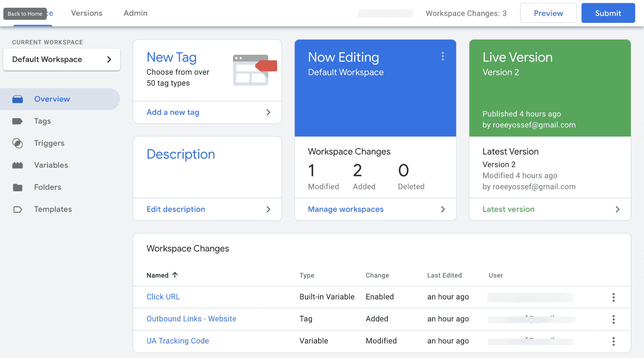Switch to the Versions tab

(87, 13)
